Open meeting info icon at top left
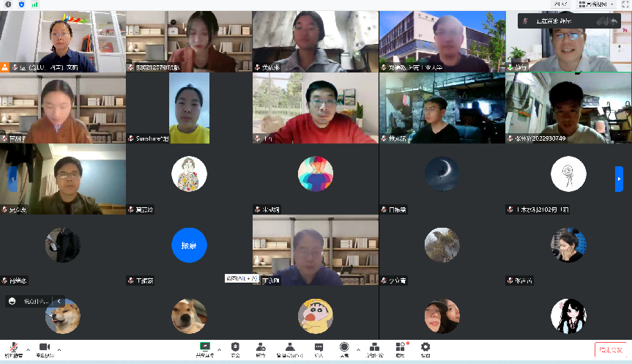632x364 pixels. [x=8, y=4]
